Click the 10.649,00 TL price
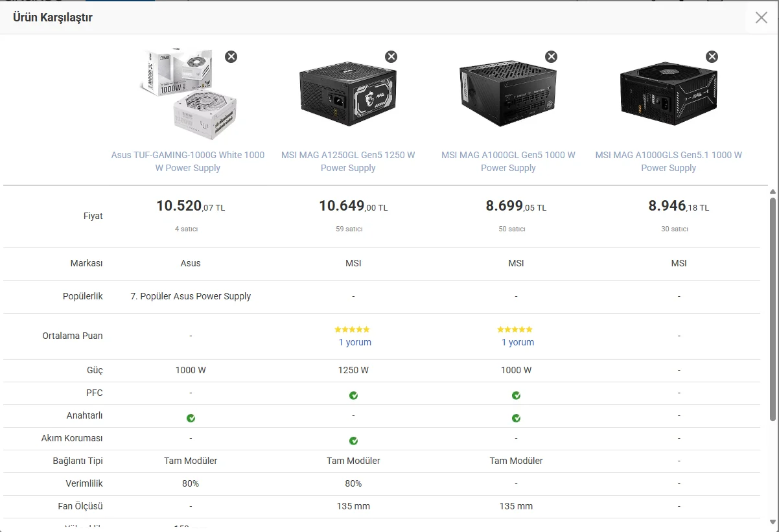 [353, 206]
